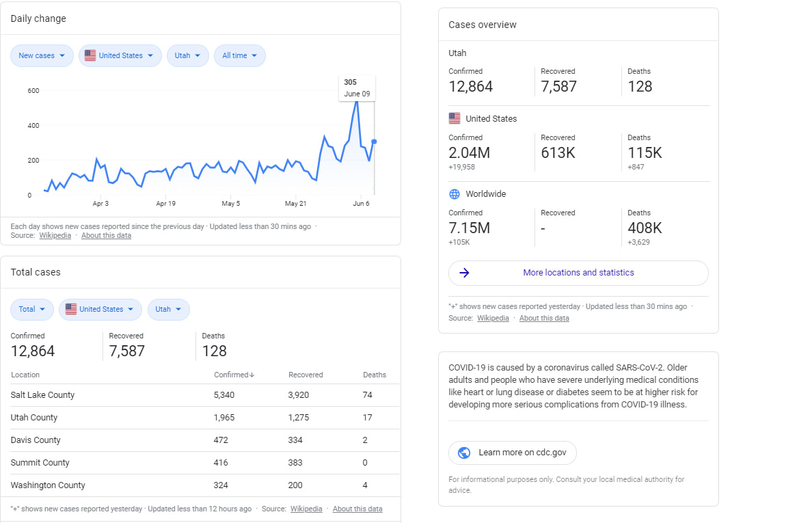Click the globe icon on cdc.gov button

click(x=464, y=453)
